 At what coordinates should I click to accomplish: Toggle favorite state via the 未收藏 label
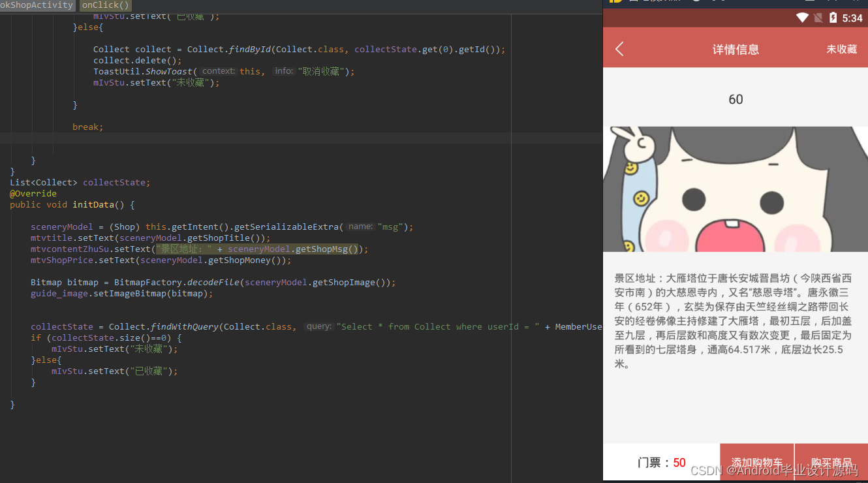tap(841, 48)
